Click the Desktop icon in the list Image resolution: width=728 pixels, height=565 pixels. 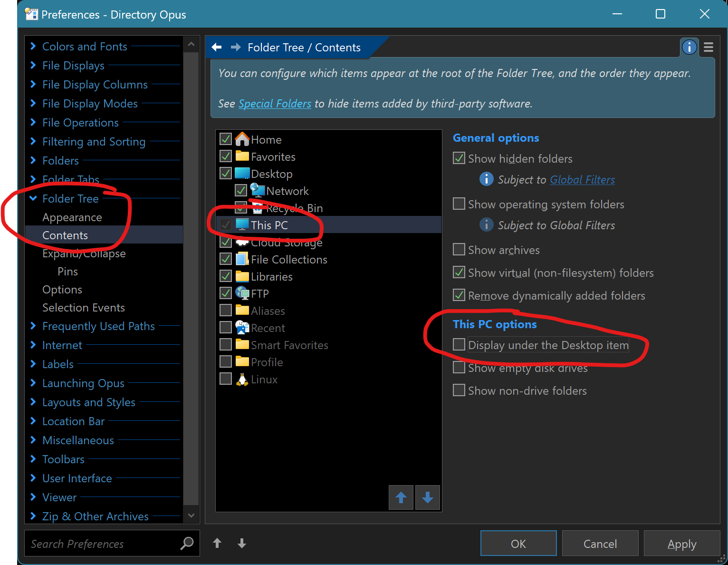pyautogui.click(x=242, y=173)
